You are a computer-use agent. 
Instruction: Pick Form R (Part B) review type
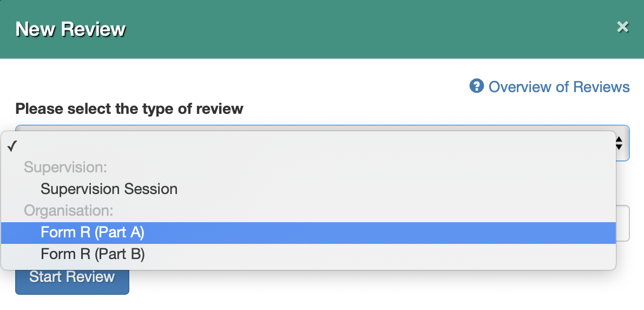pos(308,255)
